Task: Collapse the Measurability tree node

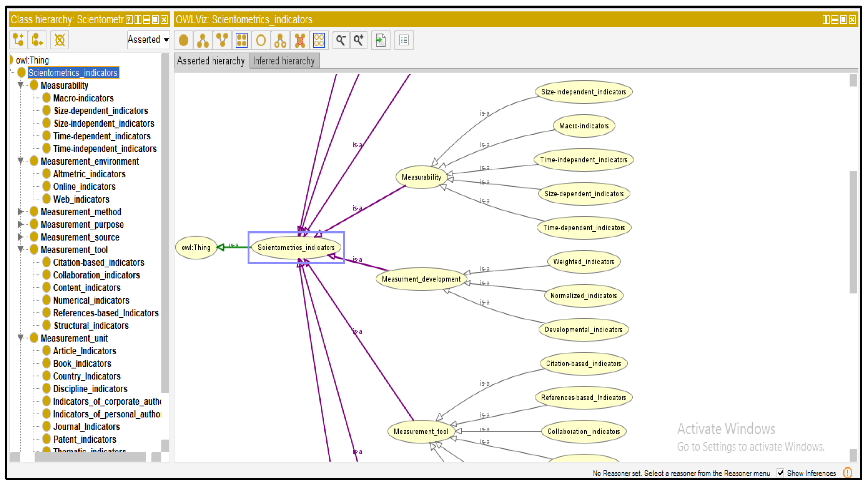Action: coord(20,85)
